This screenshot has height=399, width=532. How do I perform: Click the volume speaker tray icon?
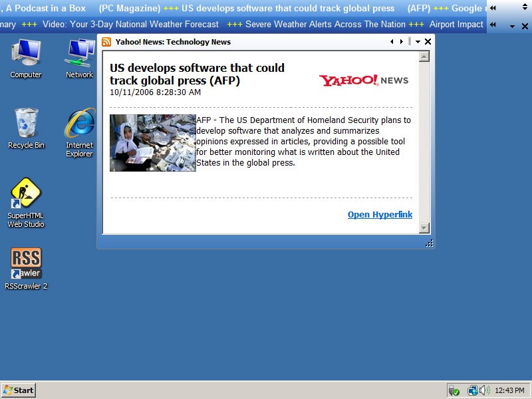click(x=485, y=390)
